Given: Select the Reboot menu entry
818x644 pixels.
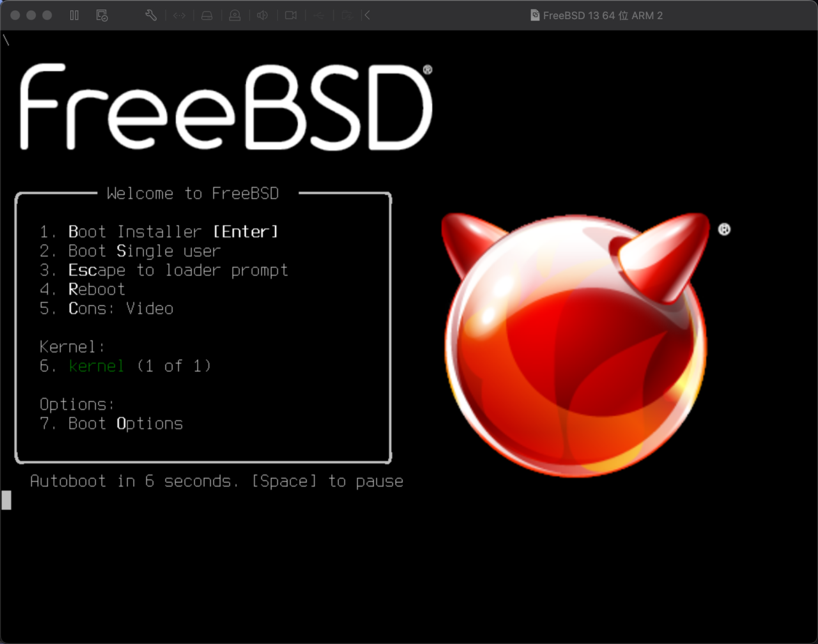Looking at the screenshot, I should click(x=82, y=289).
